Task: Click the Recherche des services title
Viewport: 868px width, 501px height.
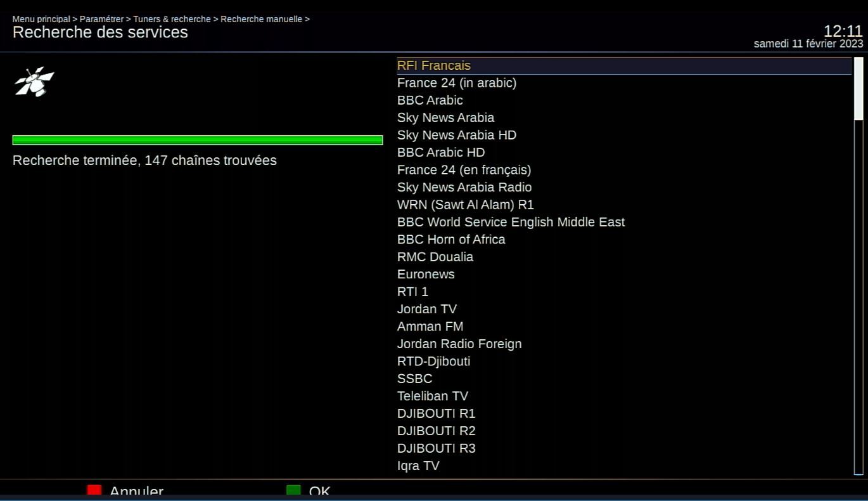Action: (100, 32)
